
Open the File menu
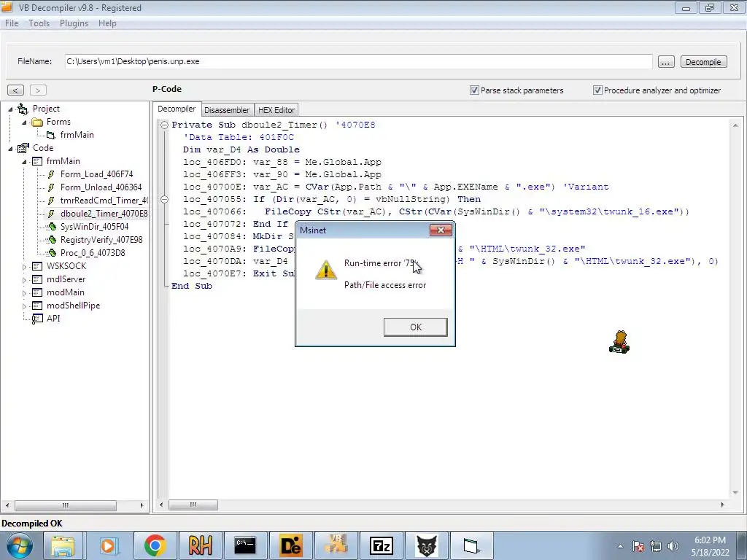pyautogui.click(x=12, y=23)
